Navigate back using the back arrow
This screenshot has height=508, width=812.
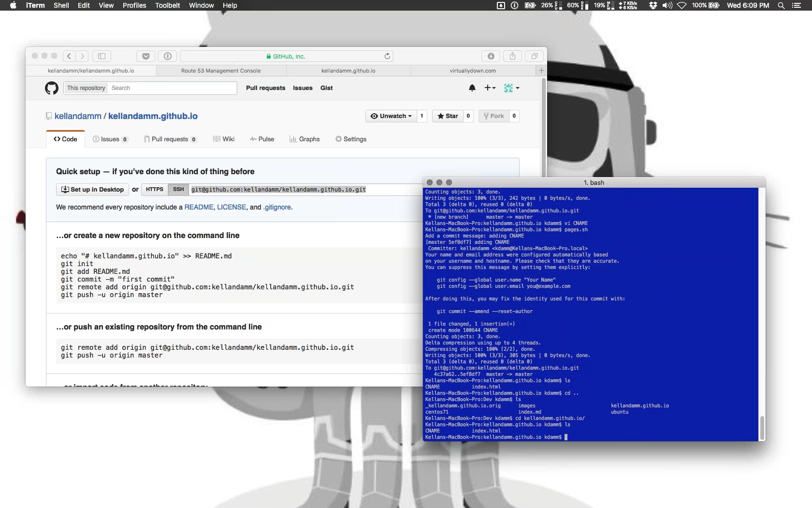point(69,56)
